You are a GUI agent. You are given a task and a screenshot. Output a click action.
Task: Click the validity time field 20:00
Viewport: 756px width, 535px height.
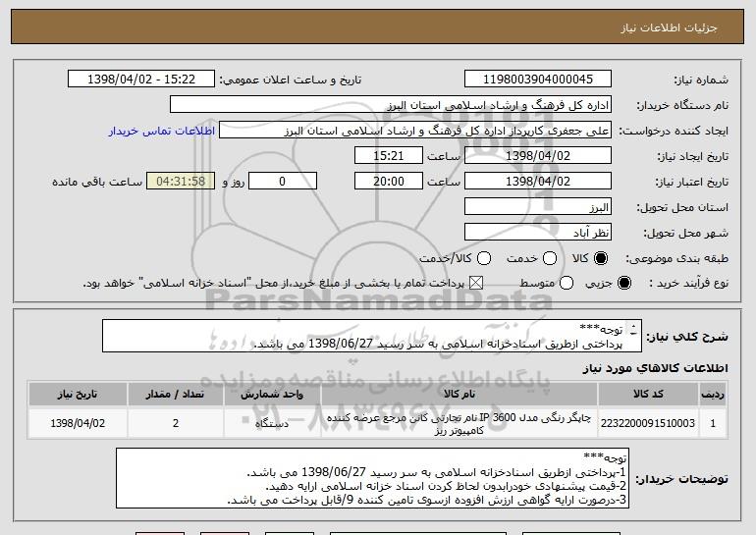389,182
